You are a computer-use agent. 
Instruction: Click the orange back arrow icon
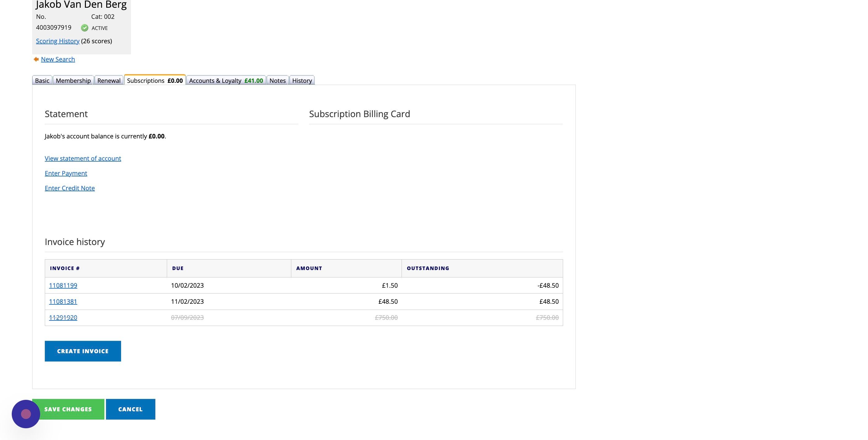[36, 59]
